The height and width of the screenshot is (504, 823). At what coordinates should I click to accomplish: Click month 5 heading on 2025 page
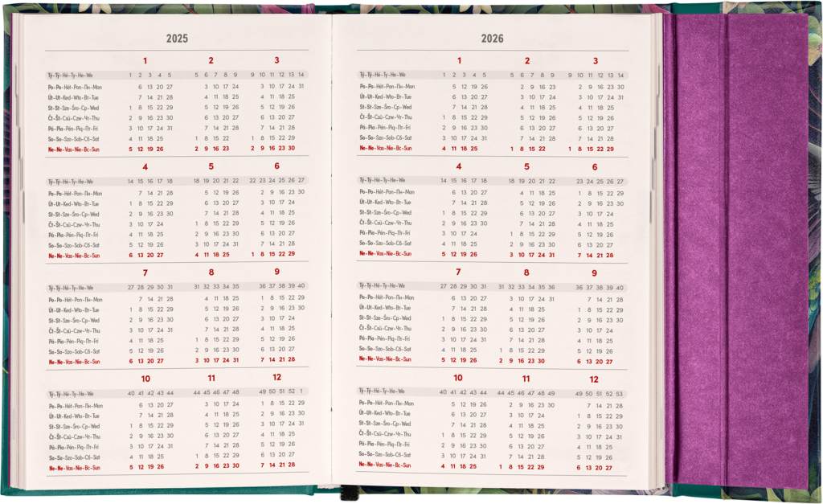tap(211, 166)
